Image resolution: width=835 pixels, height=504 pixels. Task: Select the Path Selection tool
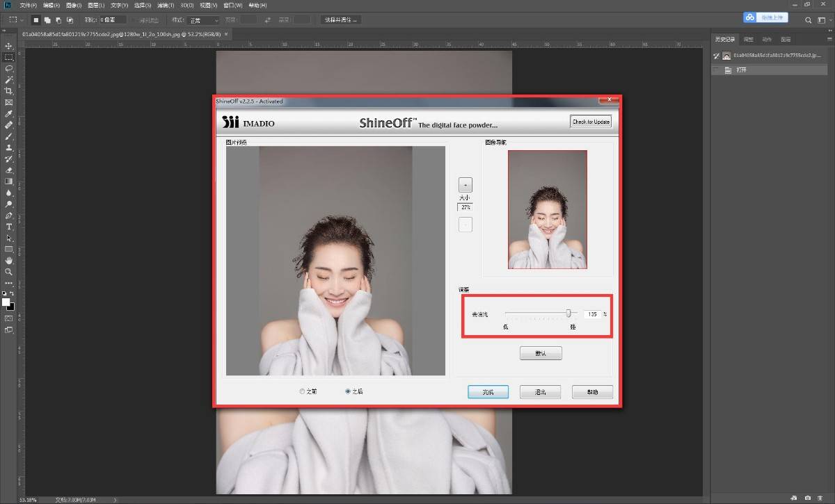9,238
